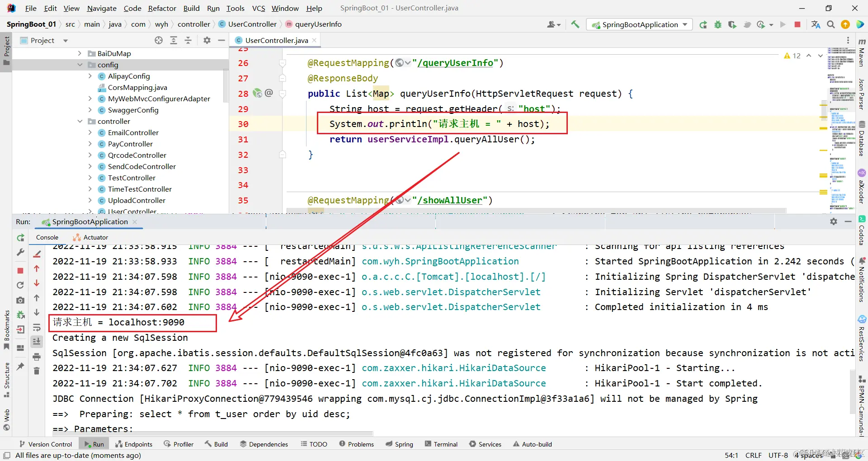Image resolution: width=868 pixels, height=461 pixels.
Task: Jump to the next stack trace with red down arrow
Action: coord(37,283)
